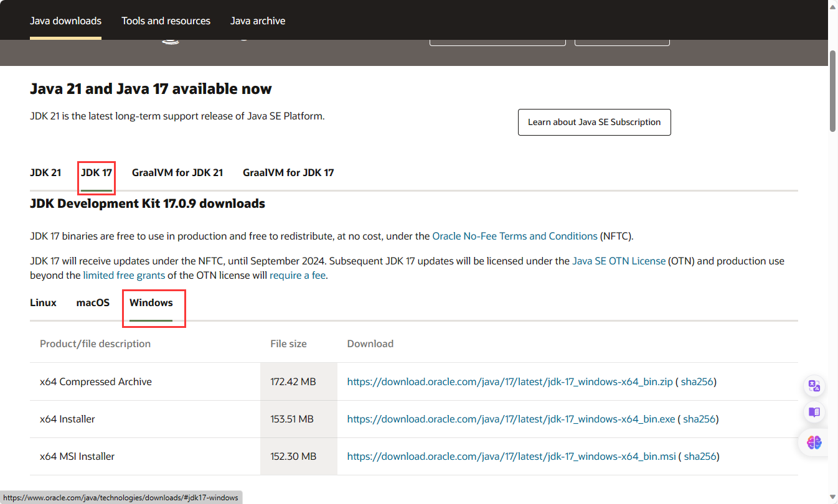Click Learn about Java SE Subscription button
838x504 pixels.
[595, 122]
